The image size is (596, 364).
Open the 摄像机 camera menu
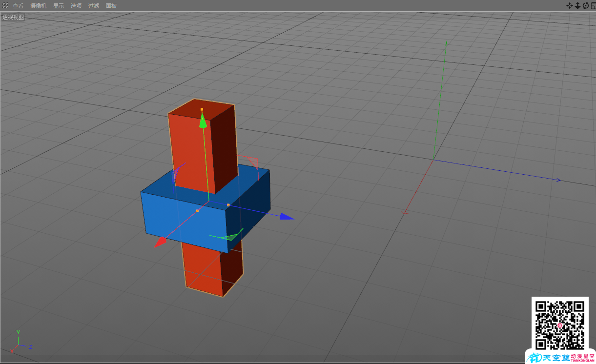(38, 6)
